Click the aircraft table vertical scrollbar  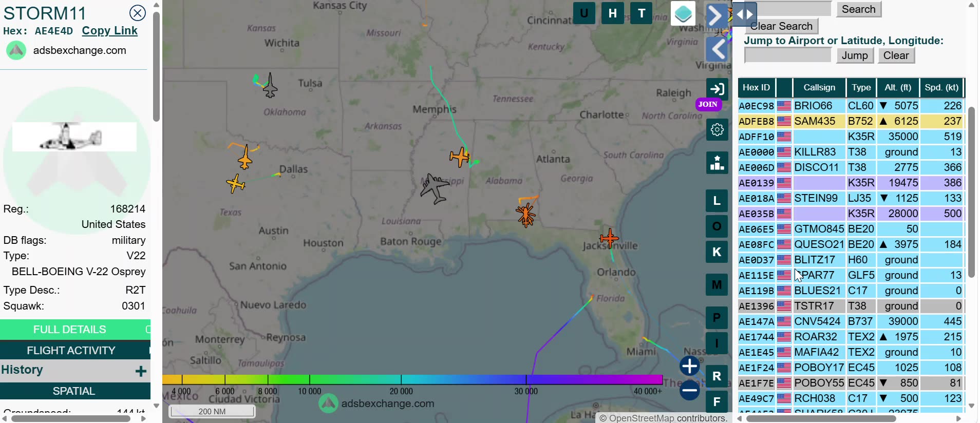click(x=971, y=193)
